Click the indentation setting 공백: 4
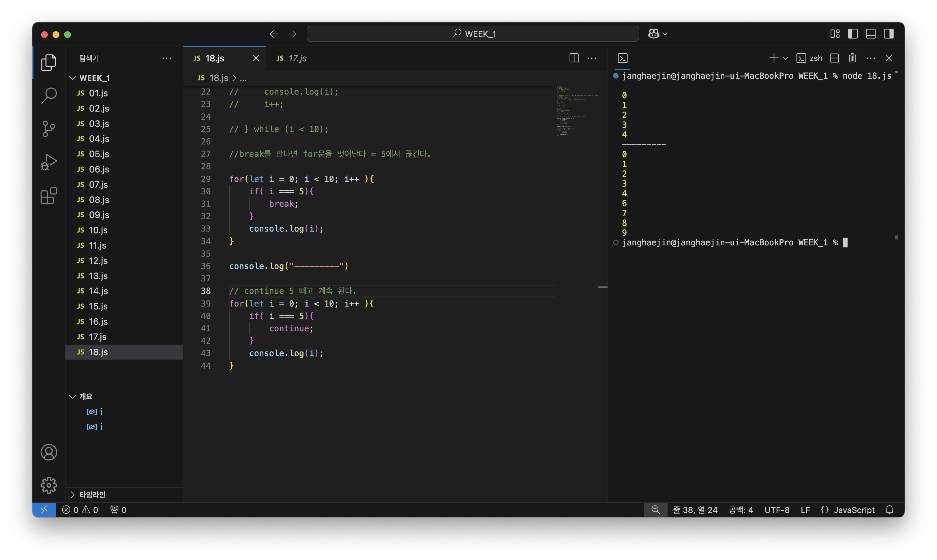 (741, 510)
